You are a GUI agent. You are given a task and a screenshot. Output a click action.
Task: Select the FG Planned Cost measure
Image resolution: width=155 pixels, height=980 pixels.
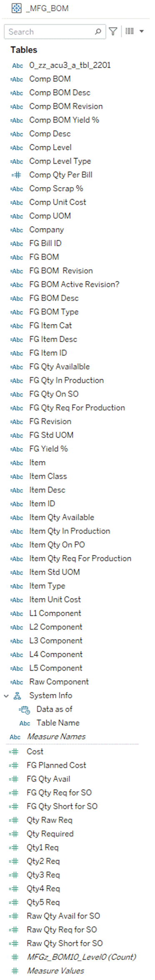pyautogui.click(x=56, y=765)
